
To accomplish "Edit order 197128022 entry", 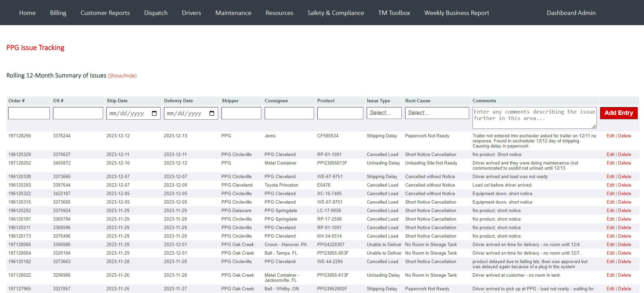I will [610, 275].
